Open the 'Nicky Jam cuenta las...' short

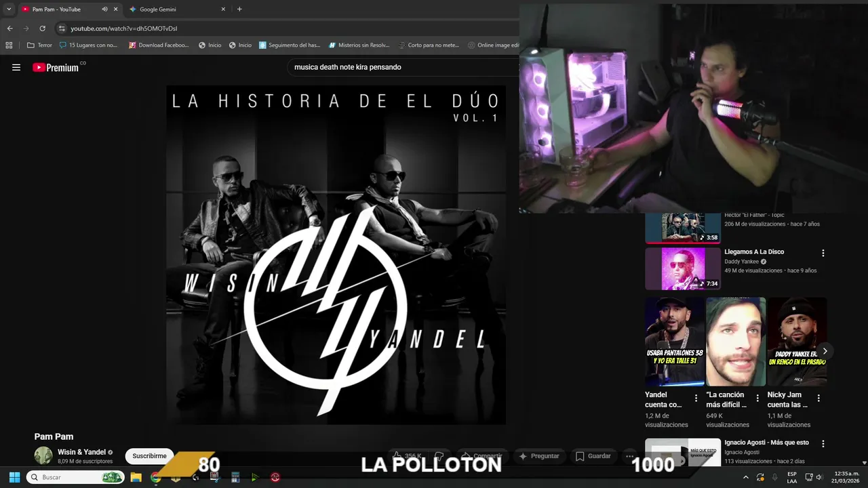[797, 342]
